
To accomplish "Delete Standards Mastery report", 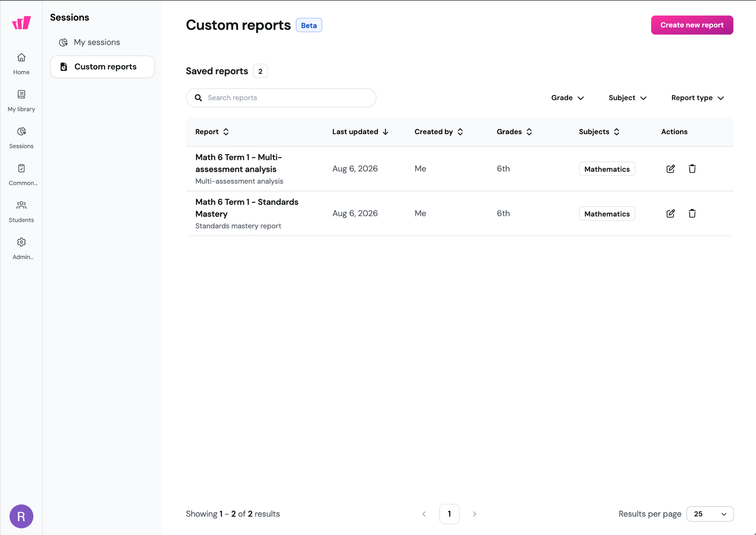I will (692, 214).
